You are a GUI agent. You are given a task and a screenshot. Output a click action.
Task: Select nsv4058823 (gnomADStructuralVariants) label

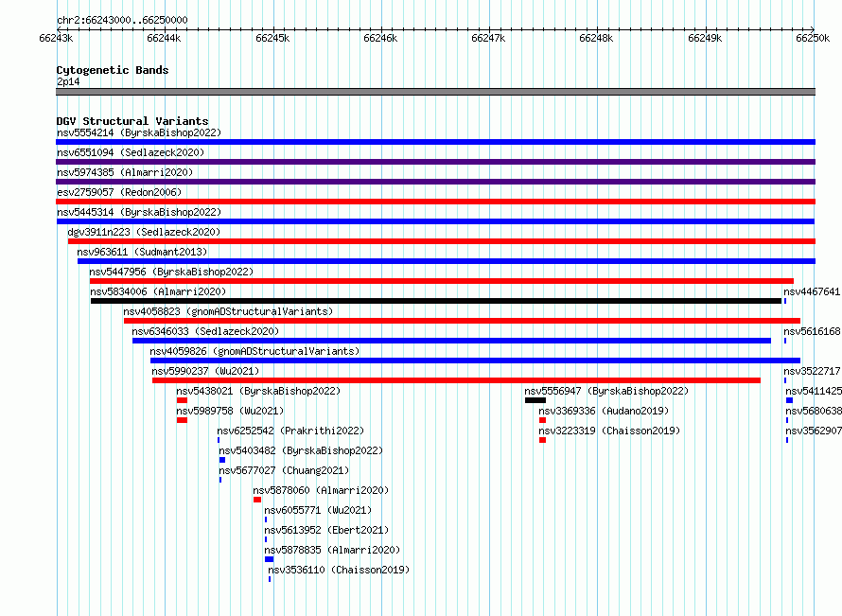[x=228, y=311]
